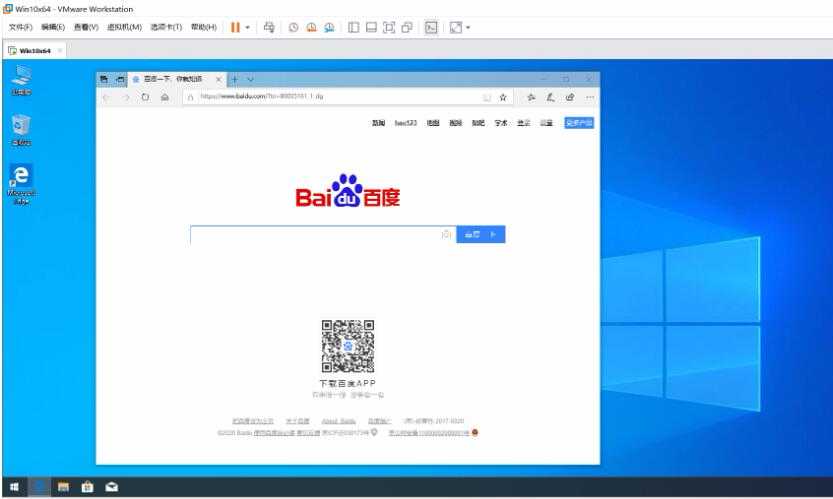Click the 登录 login link
Screen dimensions: 833x499
(524, 123)
